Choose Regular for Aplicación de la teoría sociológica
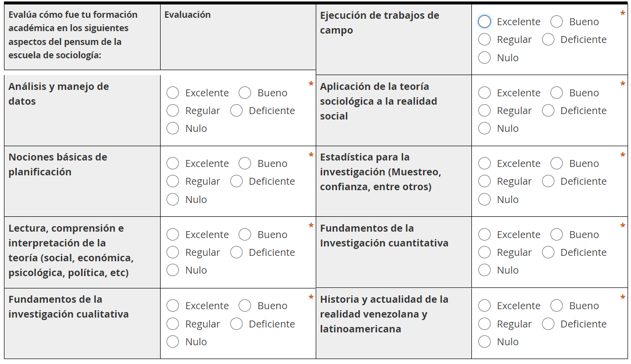The image size is (631, 364). coord(484,111)
